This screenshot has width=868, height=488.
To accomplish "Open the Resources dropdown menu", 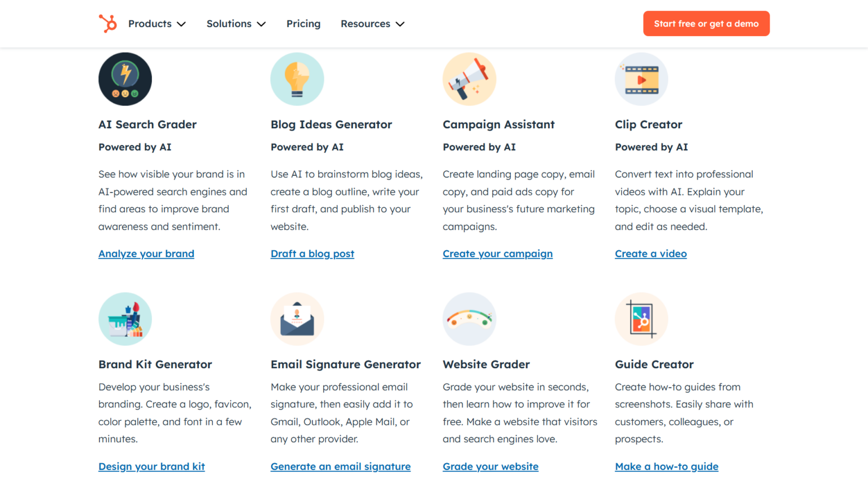I will [x=373, y=24].
